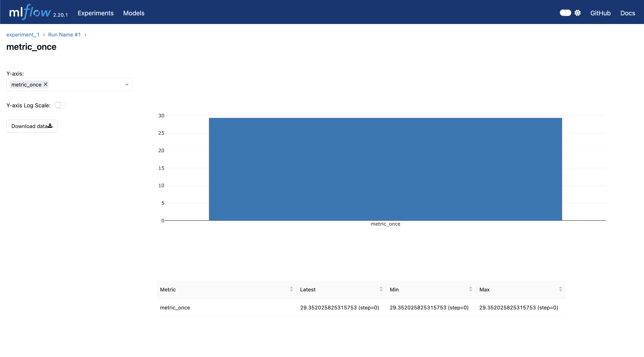Click the theme sun gear icon

pyautogui.click(x=578, y=13)
